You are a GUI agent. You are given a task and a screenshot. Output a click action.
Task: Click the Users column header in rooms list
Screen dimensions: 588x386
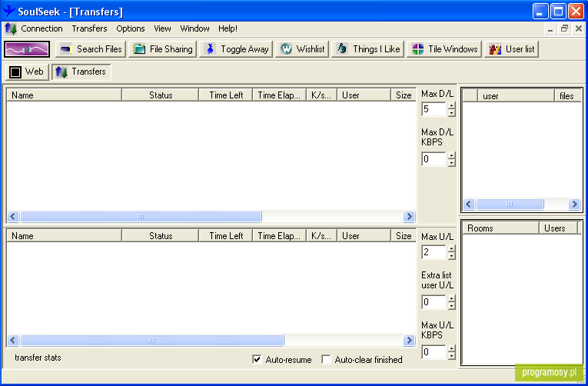coord(558,228)
